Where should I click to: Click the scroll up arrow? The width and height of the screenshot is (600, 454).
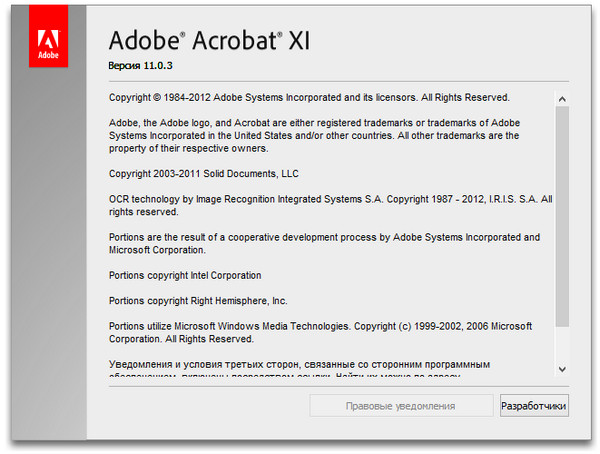point(561,99)
